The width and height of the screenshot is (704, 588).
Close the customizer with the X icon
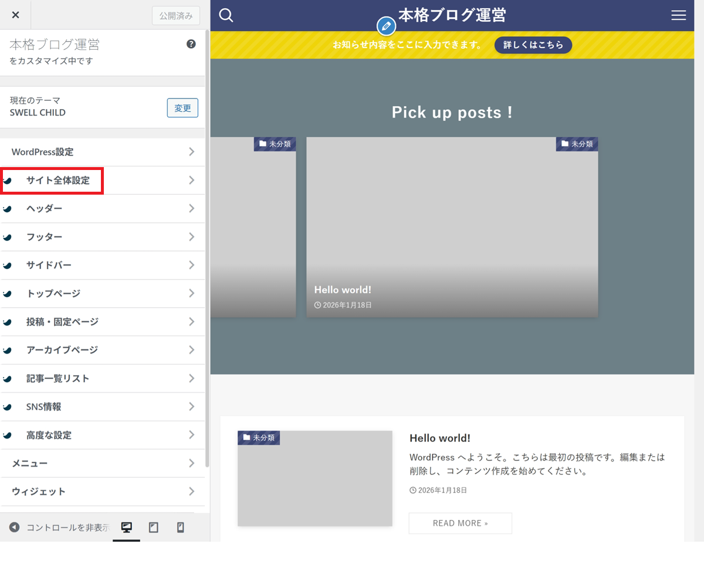tap(15, 15)
